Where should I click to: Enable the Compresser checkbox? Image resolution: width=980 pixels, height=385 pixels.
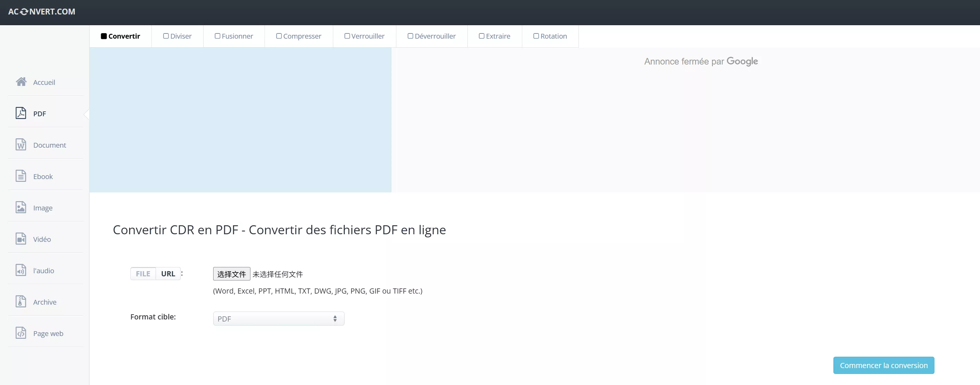(x=279, y=36)
